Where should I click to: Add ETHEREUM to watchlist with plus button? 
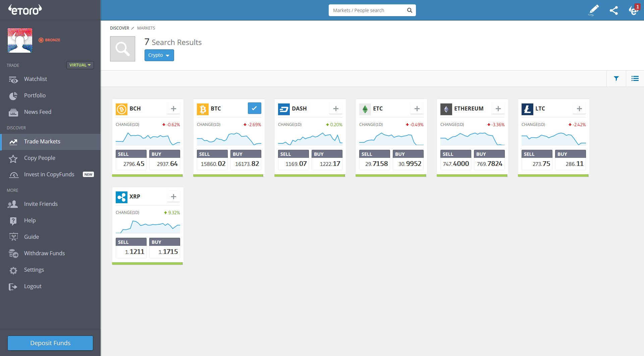pyautogui.click(x=498, y=108)
